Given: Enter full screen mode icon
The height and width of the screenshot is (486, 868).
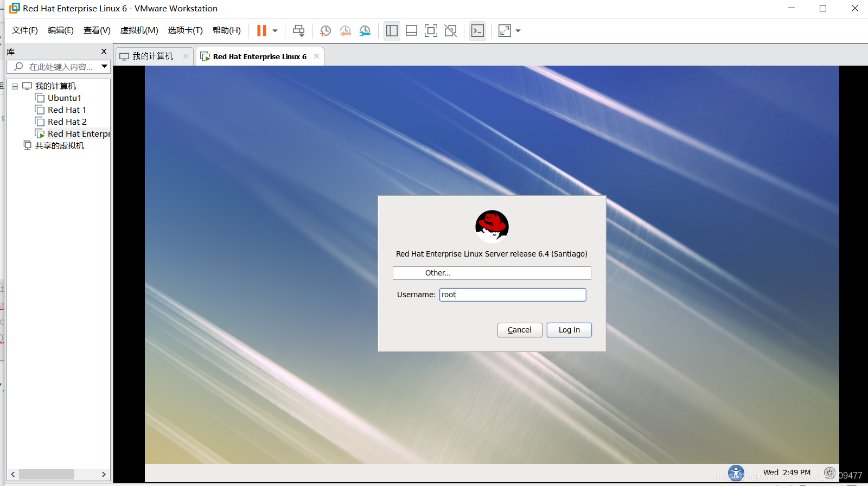Looking at the screenshot, I should [x=431, y=31].
